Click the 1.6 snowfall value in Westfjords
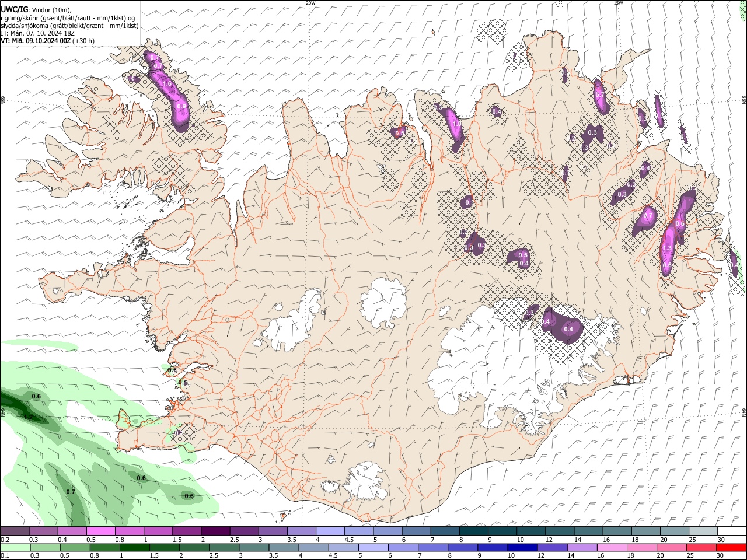 coord(167,84)
